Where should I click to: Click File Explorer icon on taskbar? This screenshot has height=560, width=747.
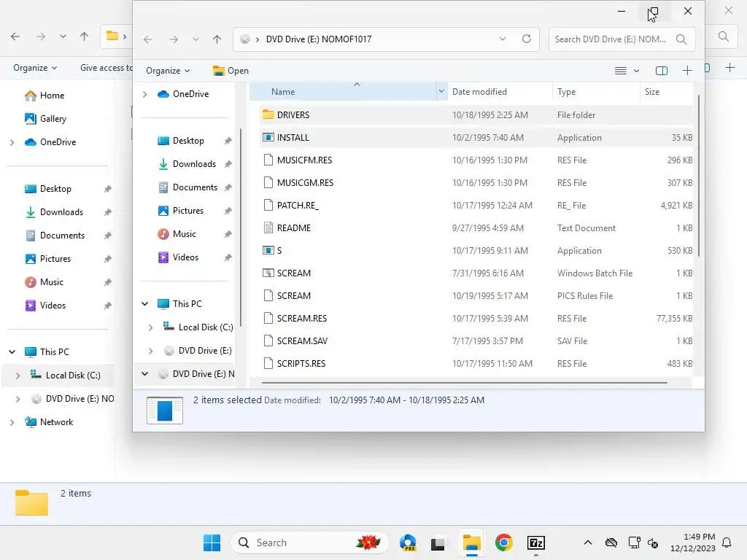(x=472, y=542)
